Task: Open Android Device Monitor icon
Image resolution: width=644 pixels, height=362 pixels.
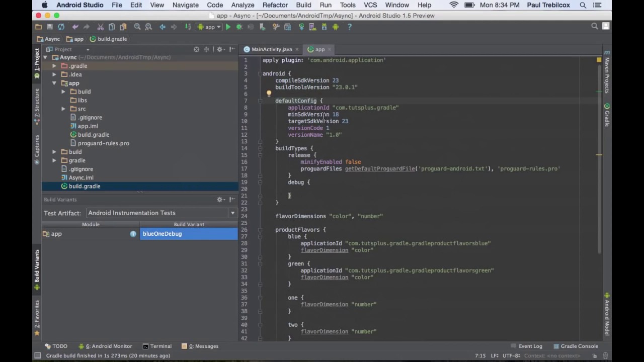Action: pyautogui.click(x=336, y=27)
